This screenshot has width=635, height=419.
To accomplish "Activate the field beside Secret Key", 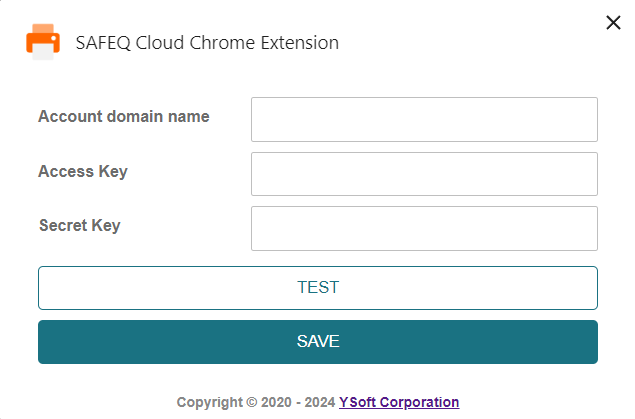I will [x=424, y=228].
